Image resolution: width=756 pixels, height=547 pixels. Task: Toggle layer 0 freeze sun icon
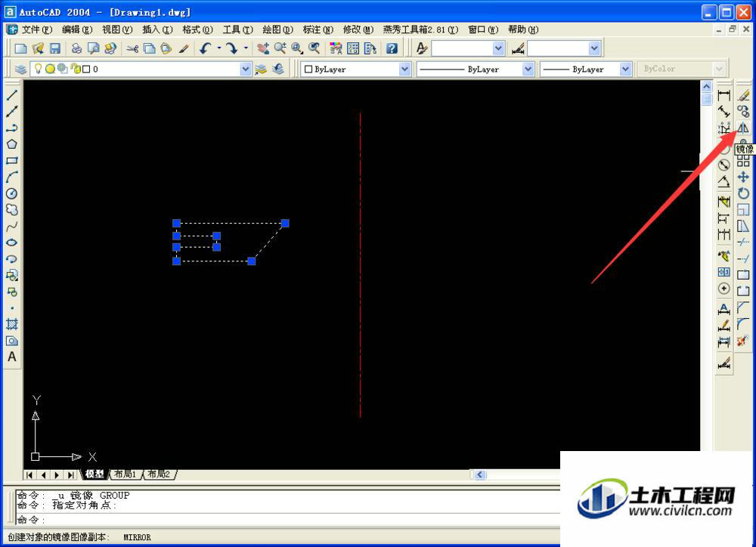50,69
